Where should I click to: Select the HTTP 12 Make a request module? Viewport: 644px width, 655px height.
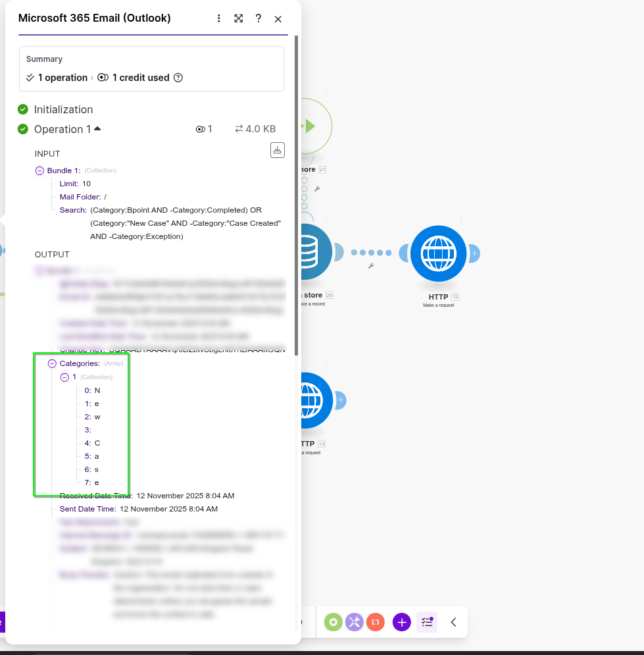point(438,253)
